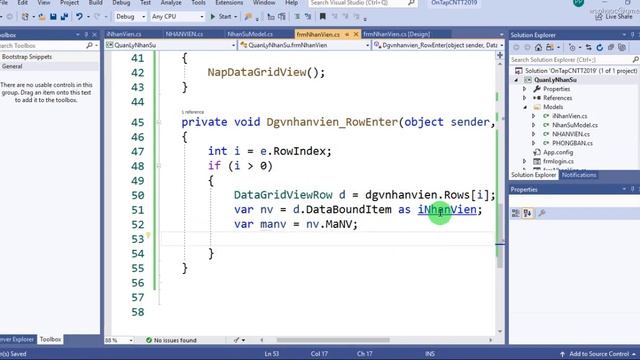Click the No issues found status indicator

pyautogui.click(x=171, y=340)
